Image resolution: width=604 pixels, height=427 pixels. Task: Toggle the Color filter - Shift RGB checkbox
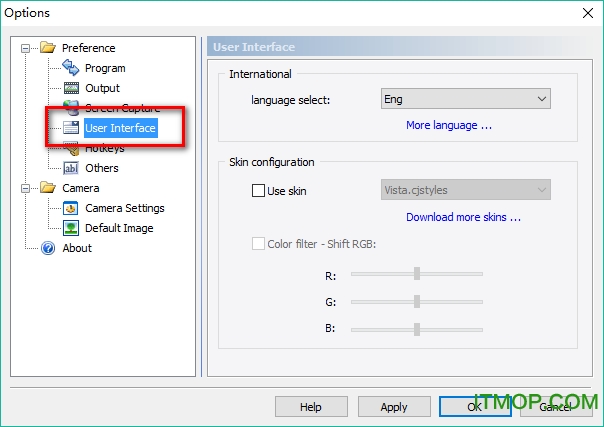(x=259, y=243)
